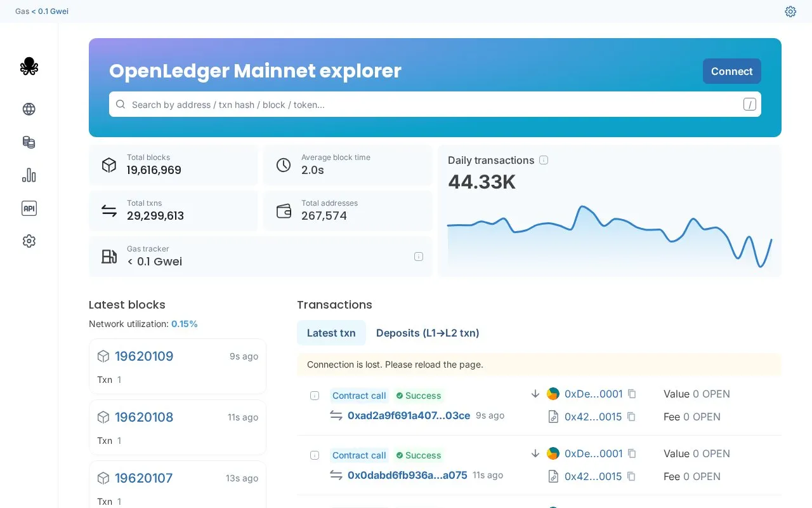Click the octopus logo in the sidebar
This screenshot has width=812, height=508.
click(x=29, y=67)
